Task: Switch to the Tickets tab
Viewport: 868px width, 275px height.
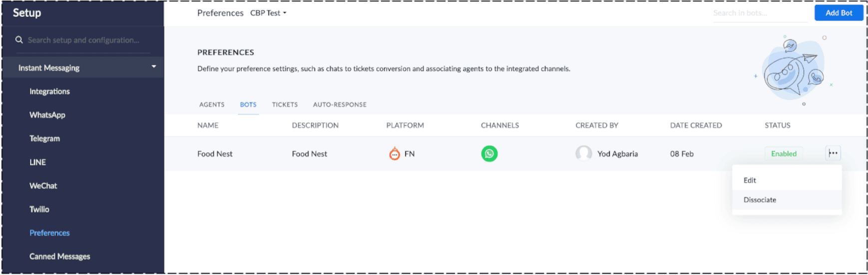Action: pos(285,104)
